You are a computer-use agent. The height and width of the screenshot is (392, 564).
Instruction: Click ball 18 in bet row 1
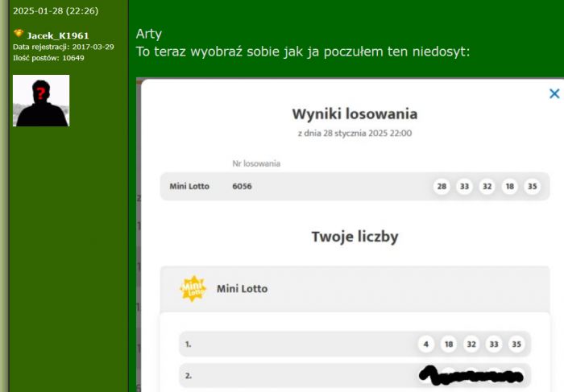[449, 345]
